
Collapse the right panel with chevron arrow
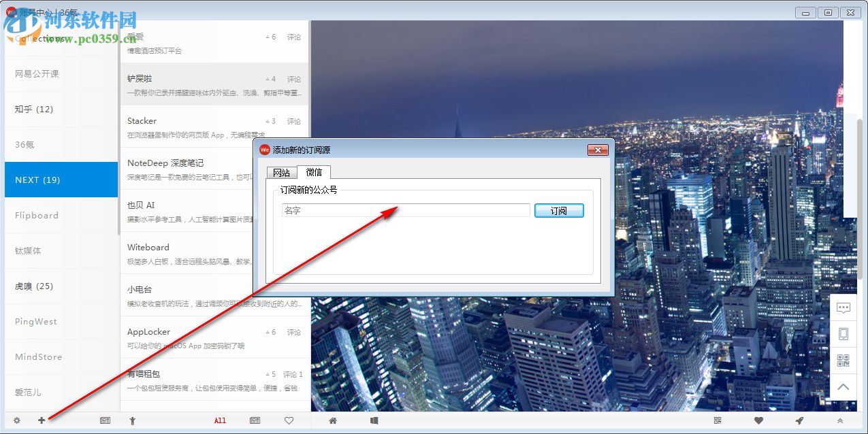(x=843, y=386)
